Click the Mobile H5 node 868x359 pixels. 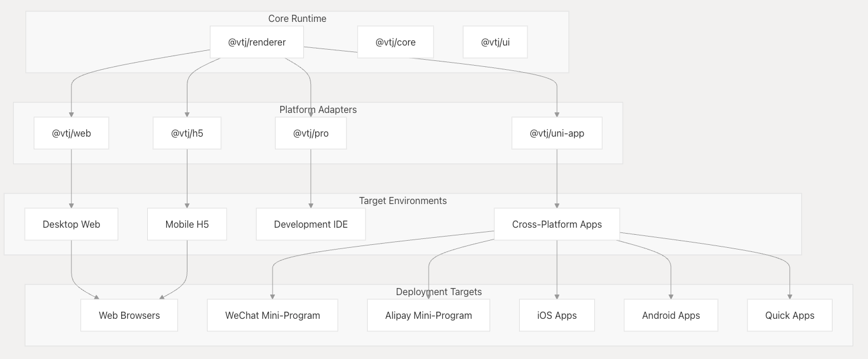[x=187, y=224]
